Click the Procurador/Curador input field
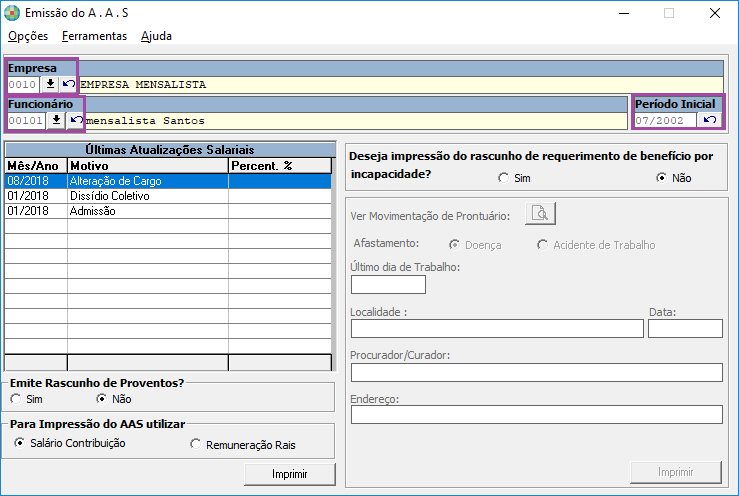Screen dimensions: 739x496 tap(537, 372)
